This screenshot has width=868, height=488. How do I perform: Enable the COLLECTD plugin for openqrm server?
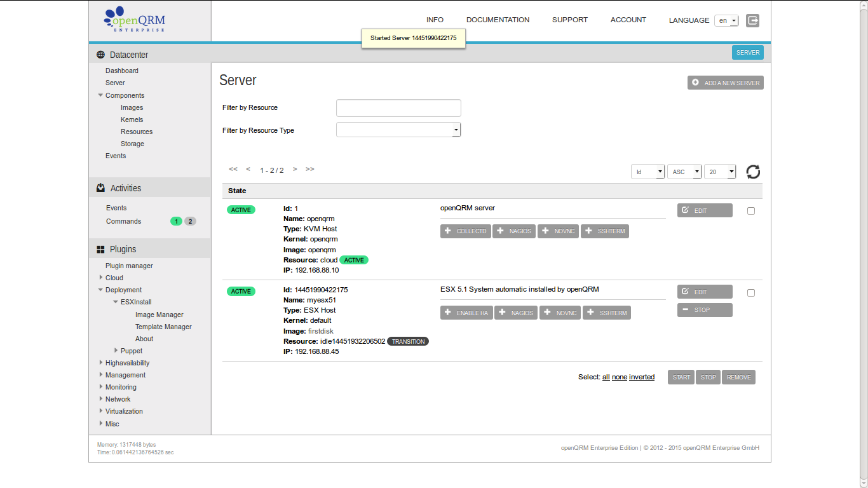tap(465, 231)
